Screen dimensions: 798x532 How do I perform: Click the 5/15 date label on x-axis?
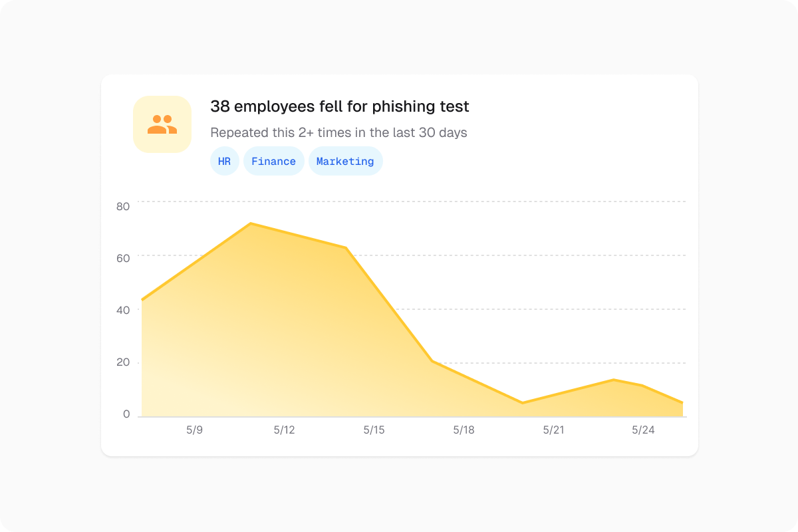374,430
